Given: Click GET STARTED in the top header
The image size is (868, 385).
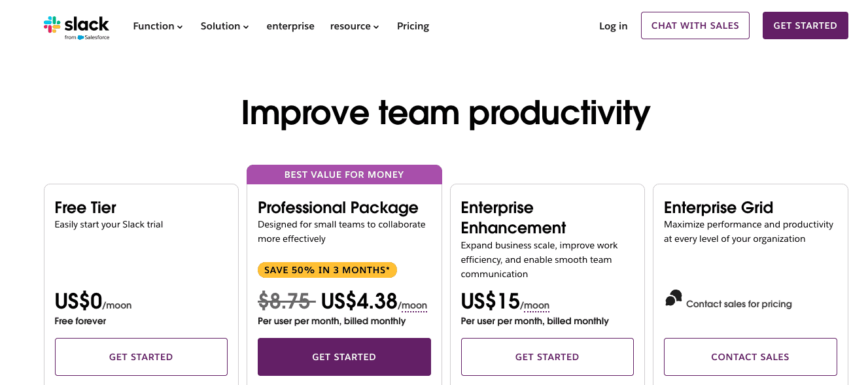Looking at the screenshot, I should coord(805,25).
